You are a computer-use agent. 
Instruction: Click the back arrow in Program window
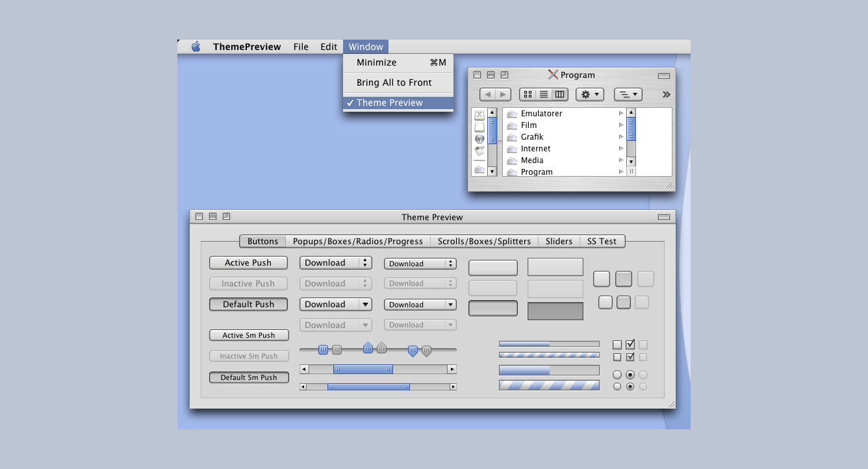(487, 94)
